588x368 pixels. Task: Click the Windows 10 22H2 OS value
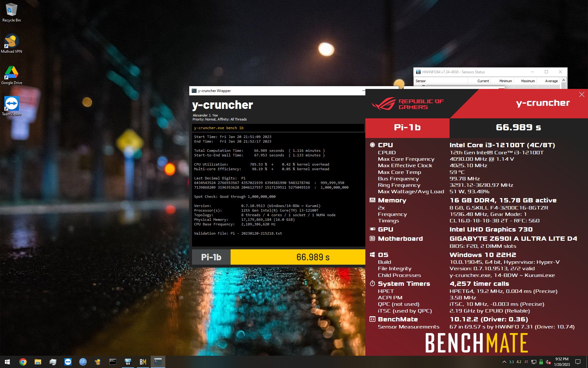click(483, 255)
